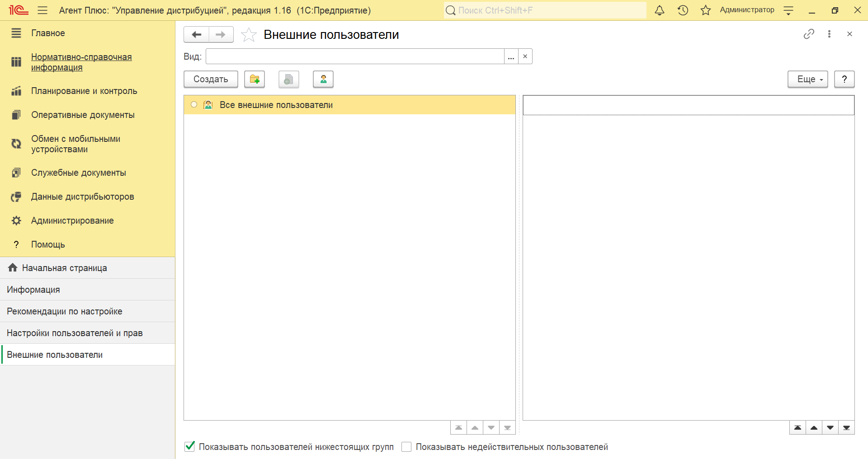This screenshot has width=868, height=459.
Task: Click the group icon of Все внешние пользователи
Action: [208, 105]
